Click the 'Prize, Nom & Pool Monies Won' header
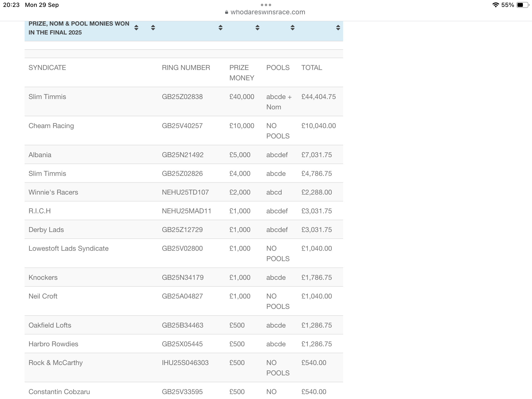Screen dimensions: 532x399 pyautogui.click(x=79, y=28)
